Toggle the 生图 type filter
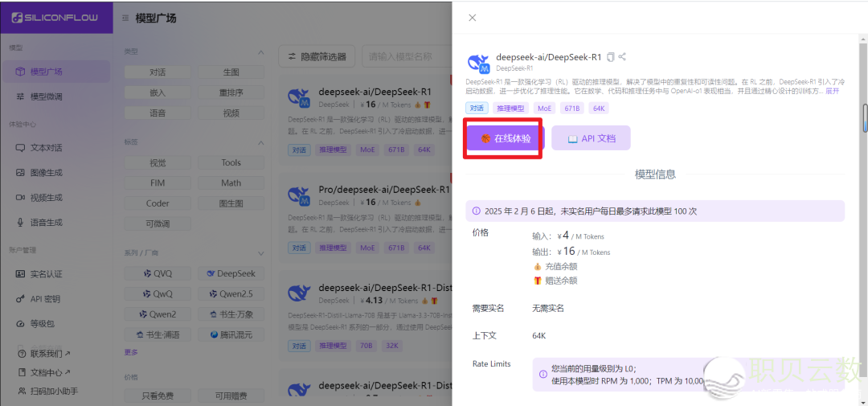This screenshot has height=406, width=868. point(231,72)
